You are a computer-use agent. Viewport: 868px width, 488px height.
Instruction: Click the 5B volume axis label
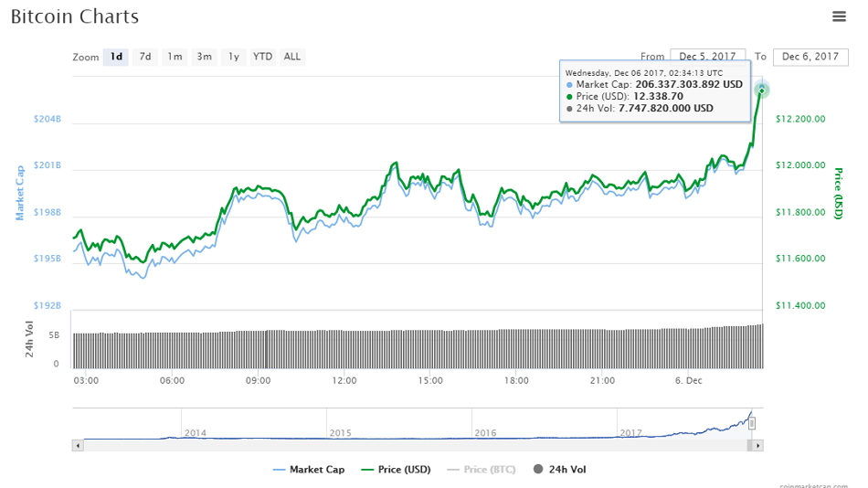[54, 335]
